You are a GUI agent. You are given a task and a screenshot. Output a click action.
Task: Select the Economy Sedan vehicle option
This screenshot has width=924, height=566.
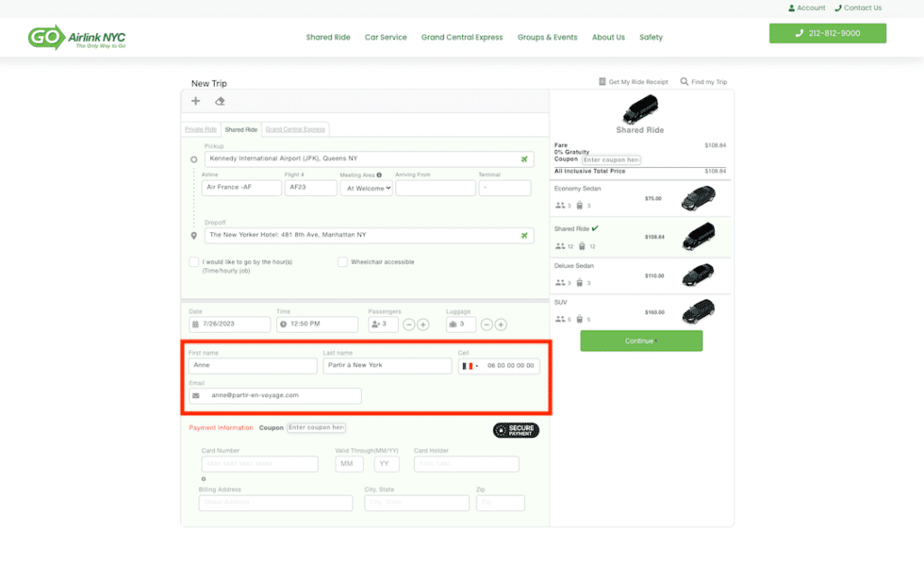pyautogui.click(x=641, y=198)
